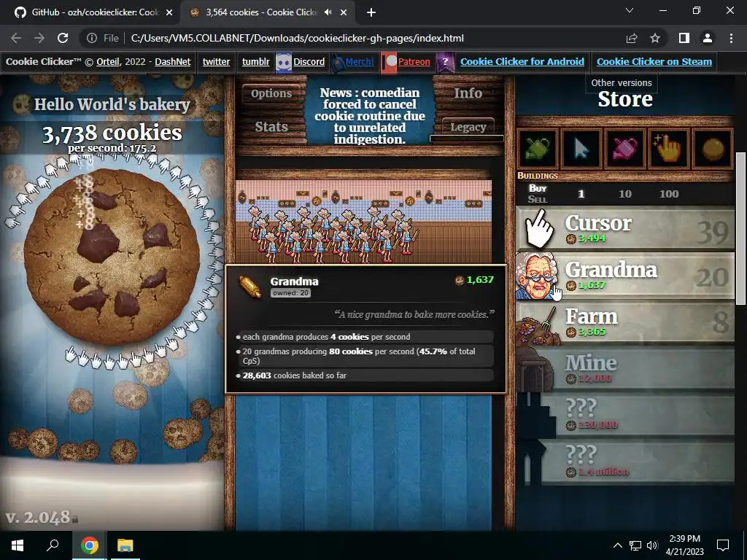Open the Info panel

[468, 93]
